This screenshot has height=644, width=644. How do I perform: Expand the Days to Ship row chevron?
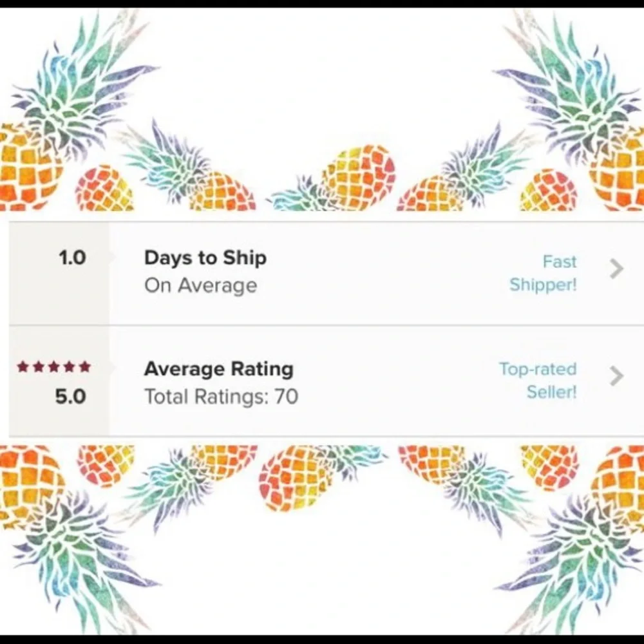(x=616, y=269)
